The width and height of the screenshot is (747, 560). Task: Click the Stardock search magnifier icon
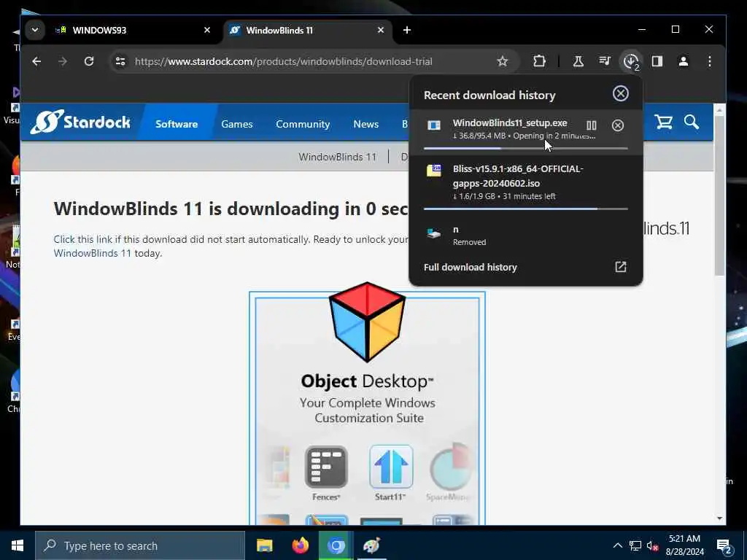(x=692, y=122)
